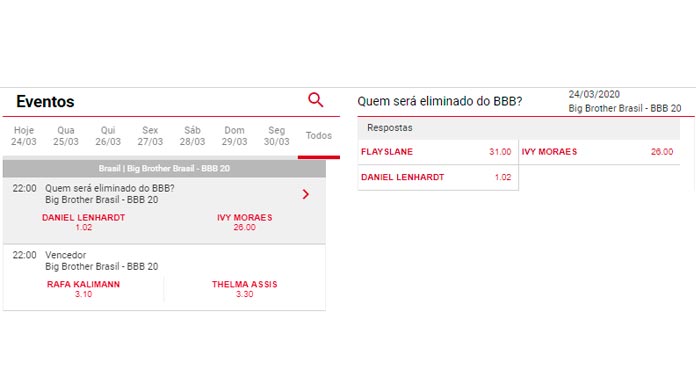
Task: Choose Ivy Moraes 26.00 in Respostas panel
Action: coord(599,152)
